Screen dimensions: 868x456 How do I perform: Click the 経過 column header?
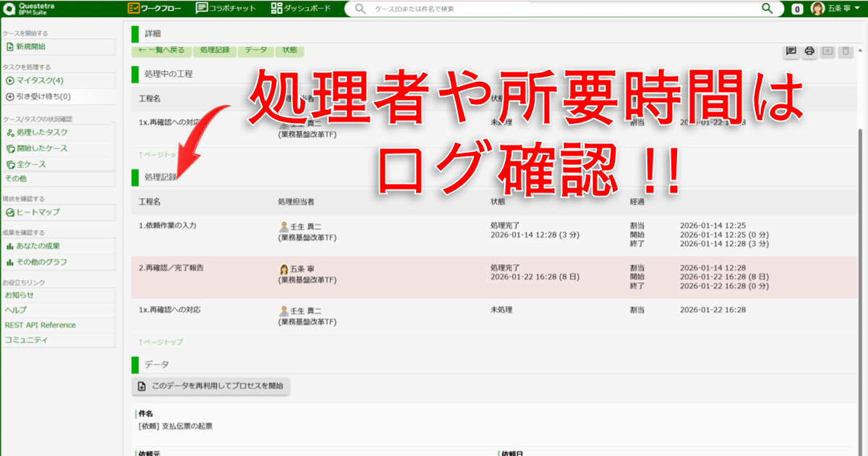pyautogui.click(x=638, y=200)
